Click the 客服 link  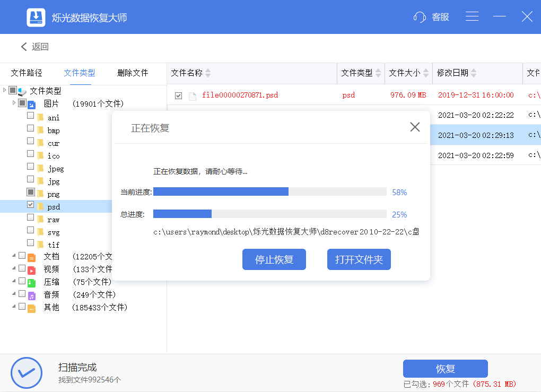point(440,17)
